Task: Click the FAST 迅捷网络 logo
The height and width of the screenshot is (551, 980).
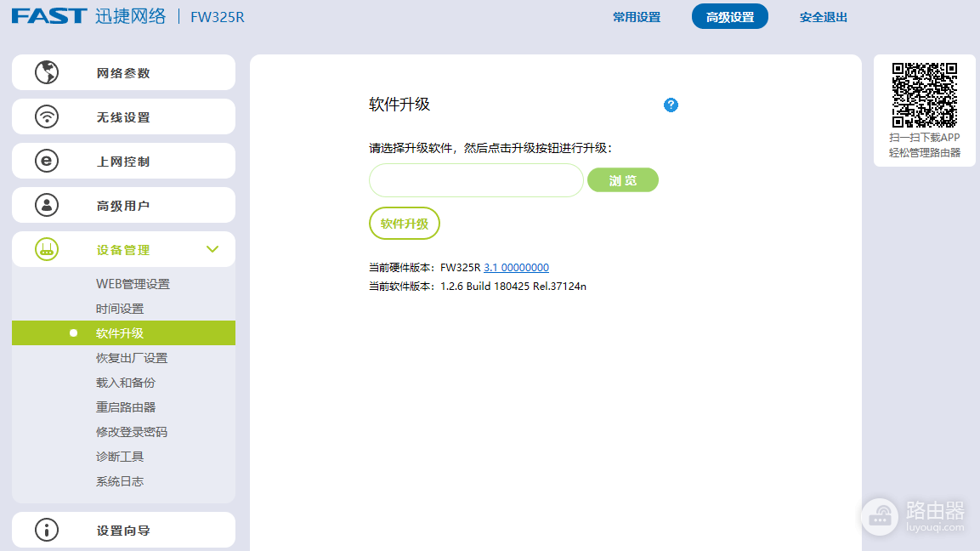Action: (88, 16)
